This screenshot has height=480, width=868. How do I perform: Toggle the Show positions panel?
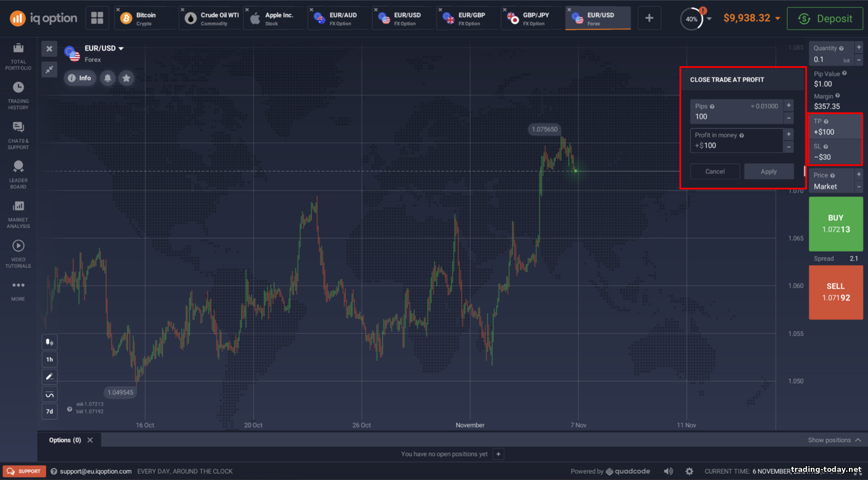(x=834, y=440)
